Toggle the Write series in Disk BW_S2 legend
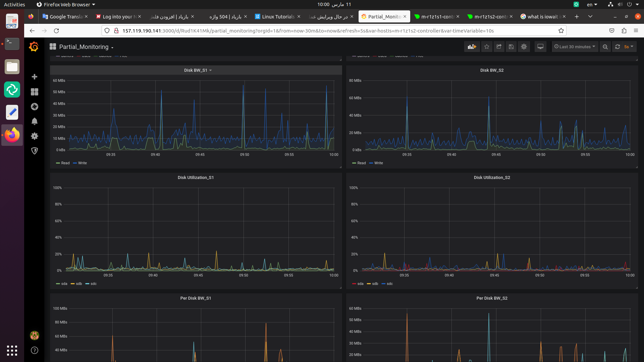The width and height of the screenshot is (644, 362). (x=378, y=163)
